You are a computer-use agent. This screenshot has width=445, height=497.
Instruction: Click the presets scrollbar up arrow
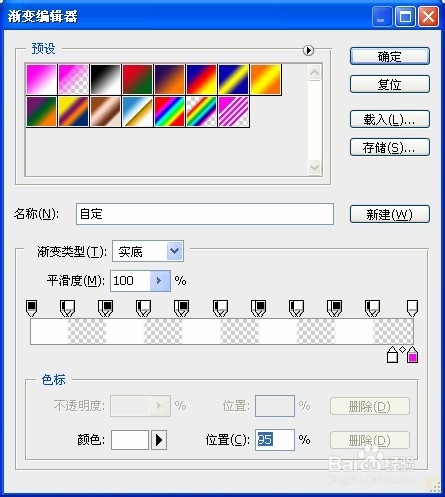315,72
